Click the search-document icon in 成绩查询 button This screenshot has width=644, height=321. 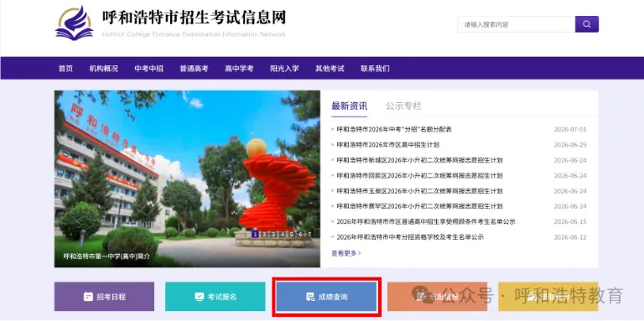tap(310, 297)
